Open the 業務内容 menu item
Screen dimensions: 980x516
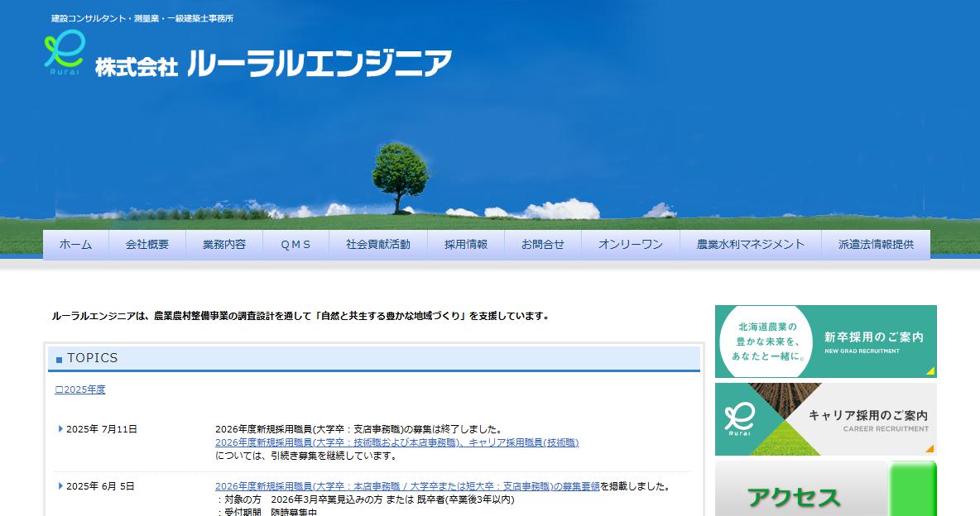[x=224, y=244]
